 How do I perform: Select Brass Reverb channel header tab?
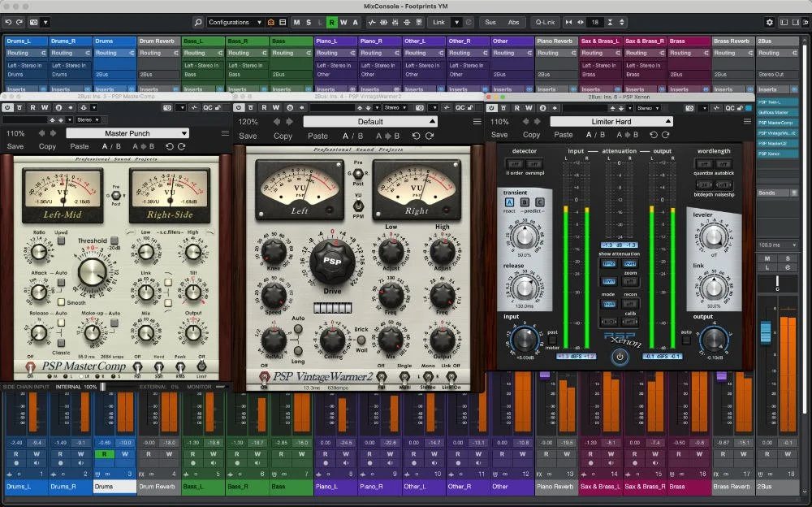pos(733,41)
